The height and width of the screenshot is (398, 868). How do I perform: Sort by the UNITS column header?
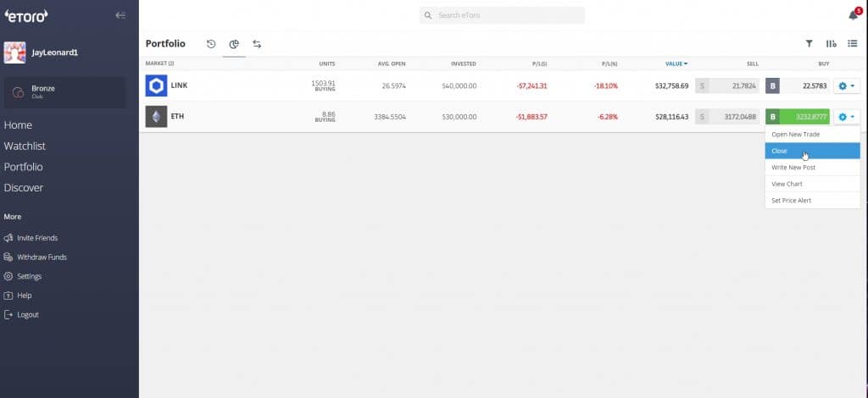coord(327,64)
